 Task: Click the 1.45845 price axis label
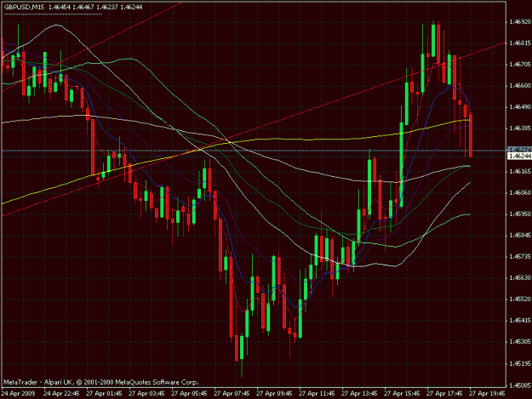pos(519,236)
